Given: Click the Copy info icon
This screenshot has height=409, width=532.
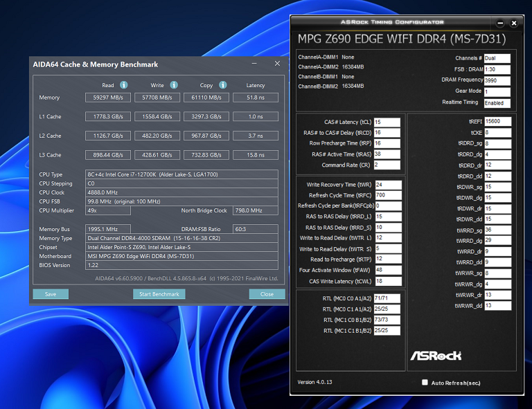Looking at the screenshot, I should pos(222,85).
